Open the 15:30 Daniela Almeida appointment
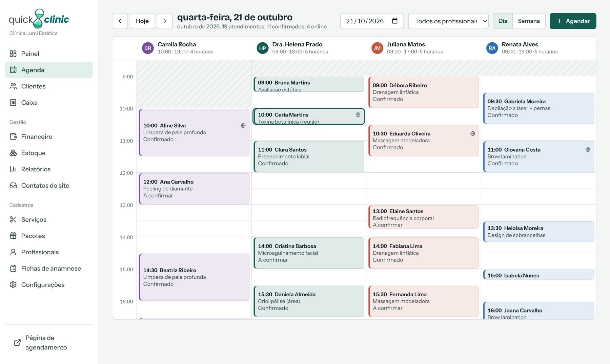The height and width of the screenshot is (364, 610). [x=309, y=301]
